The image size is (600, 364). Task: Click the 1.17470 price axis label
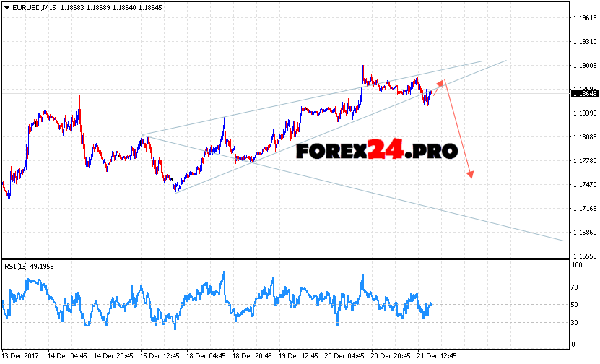point(583,185)
